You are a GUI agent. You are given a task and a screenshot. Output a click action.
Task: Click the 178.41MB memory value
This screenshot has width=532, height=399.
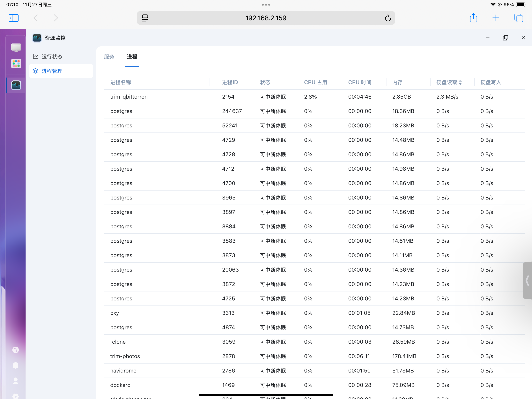(404, 356)
